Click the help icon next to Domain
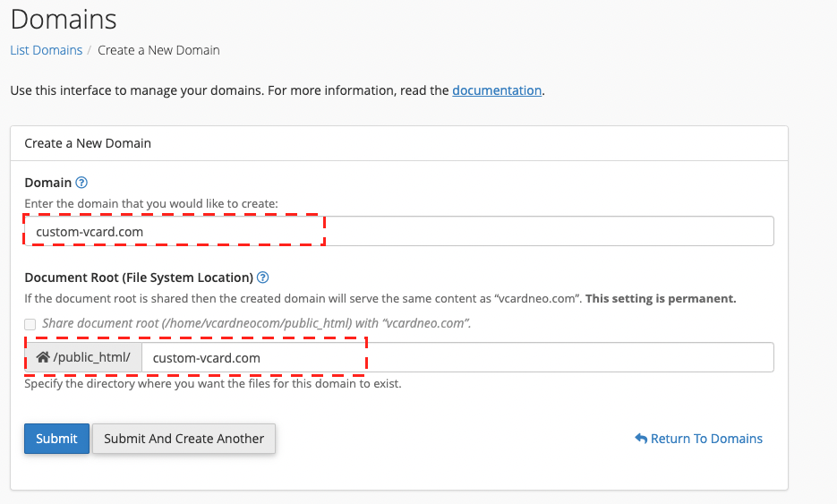837x504 pixels. [x=81, y=183]
